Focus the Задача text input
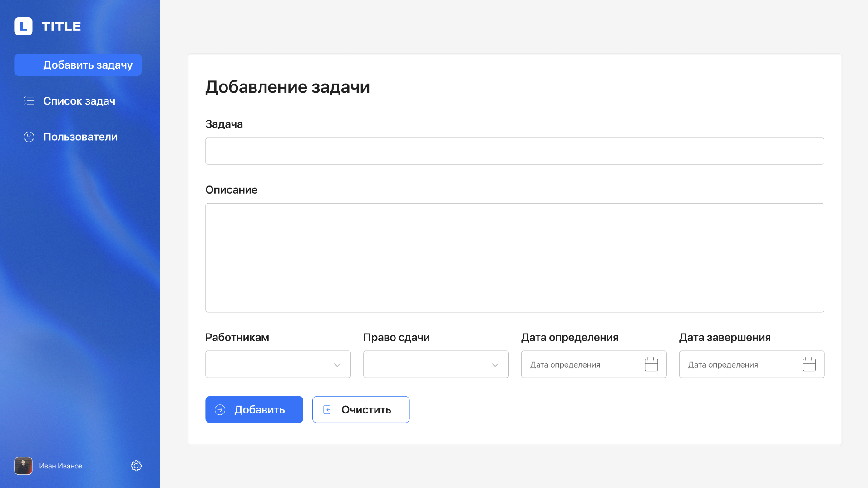The width and height of the screenshot is (868, 488). pyautogui.click(x=514, y=151)
